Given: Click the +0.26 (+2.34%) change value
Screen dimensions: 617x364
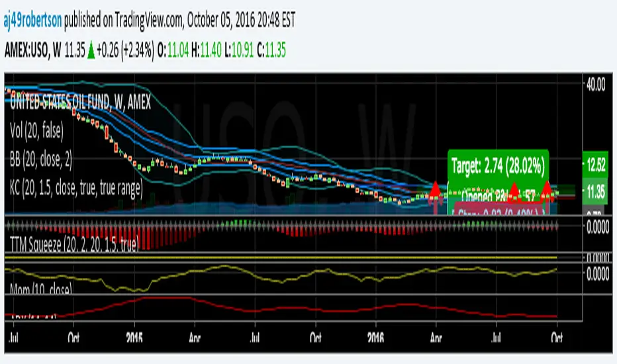Looking at the screenshot, I should (x=125, y=50).
